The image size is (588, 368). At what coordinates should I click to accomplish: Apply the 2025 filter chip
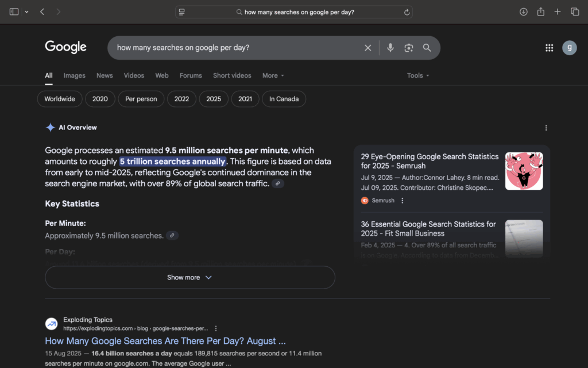pyautogui.click(x=214, y=99)
